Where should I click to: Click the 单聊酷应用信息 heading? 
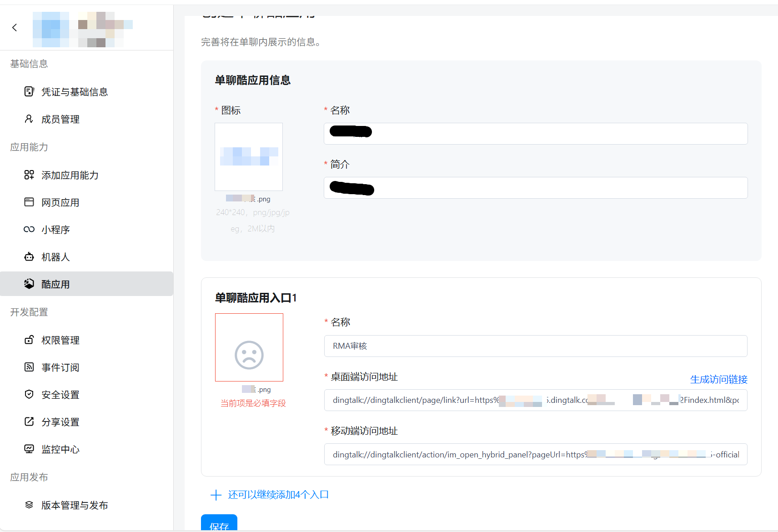pos(253,80)
